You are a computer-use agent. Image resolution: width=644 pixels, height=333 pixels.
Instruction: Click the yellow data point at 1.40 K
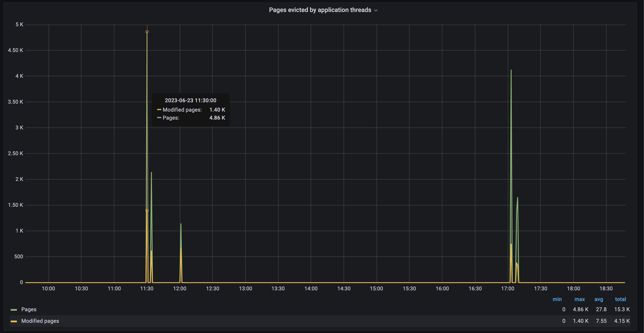point(147,210)
